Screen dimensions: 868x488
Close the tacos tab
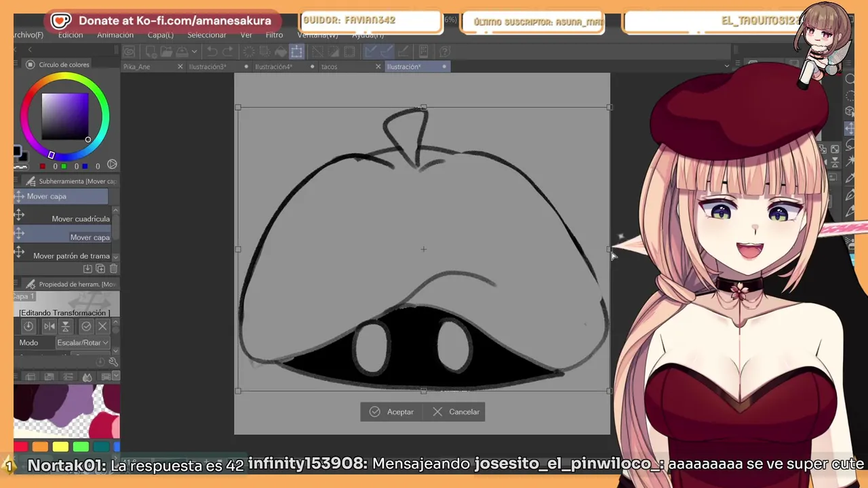click(x=378, y=66)
